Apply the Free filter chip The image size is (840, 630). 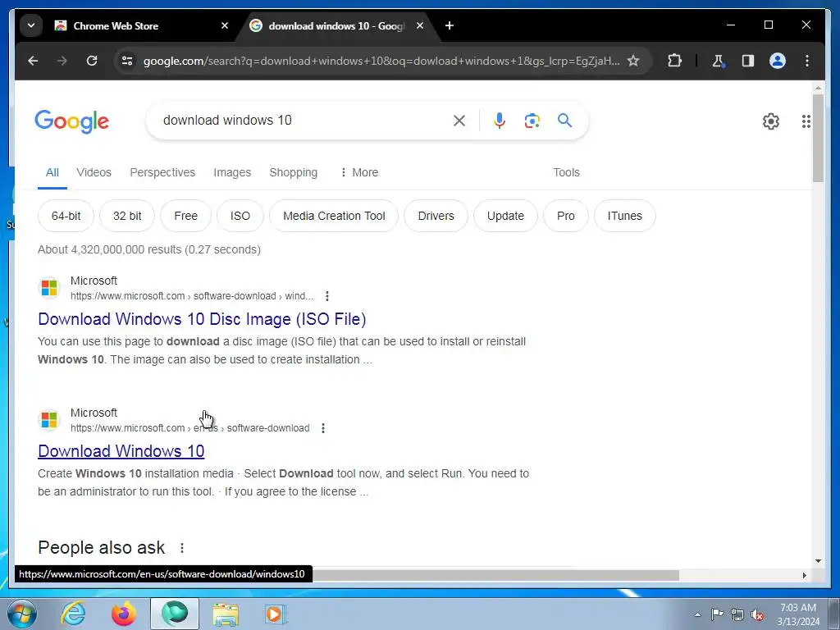tap(185, 216)
